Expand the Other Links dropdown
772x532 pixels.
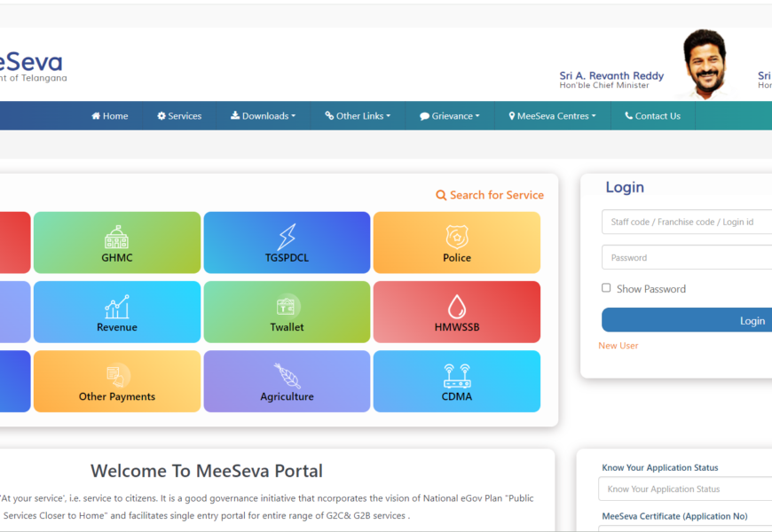pyautogui.click(x=358, y=116)
